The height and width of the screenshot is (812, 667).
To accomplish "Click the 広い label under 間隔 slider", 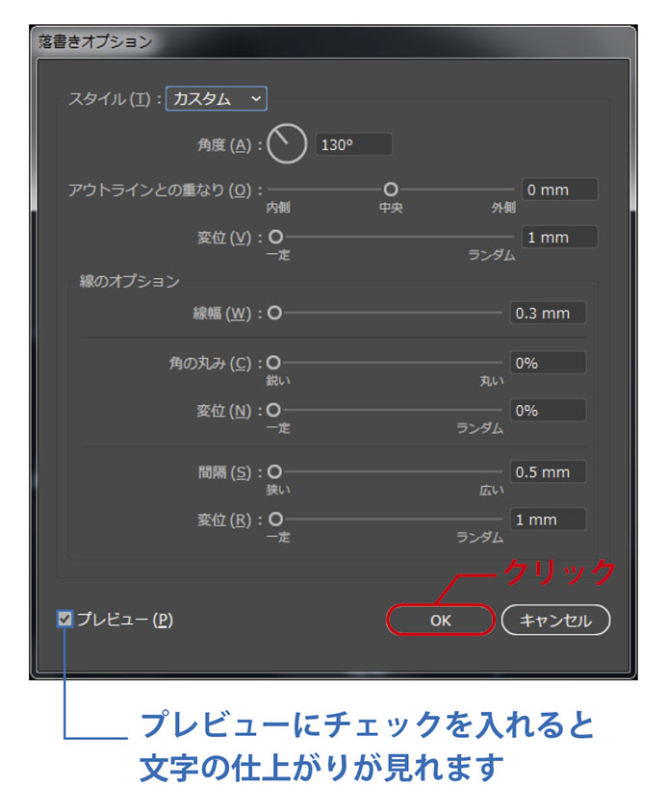I will (x=491, y=490).
